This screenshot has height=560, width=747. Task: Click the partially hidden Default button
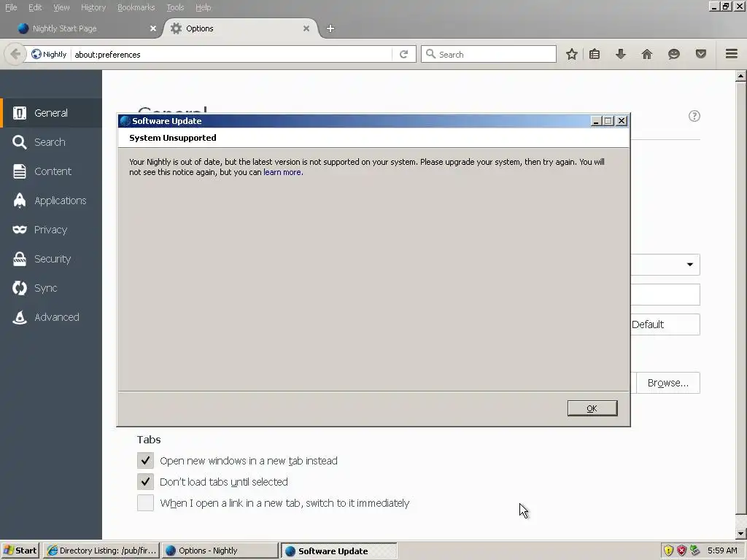(665, 324)
